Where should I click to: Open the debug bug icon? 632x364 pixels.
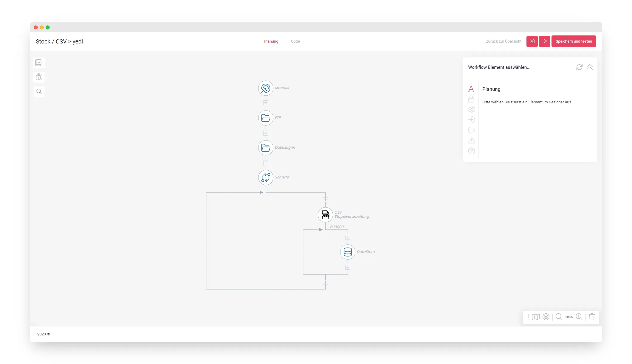coord(39,77)
